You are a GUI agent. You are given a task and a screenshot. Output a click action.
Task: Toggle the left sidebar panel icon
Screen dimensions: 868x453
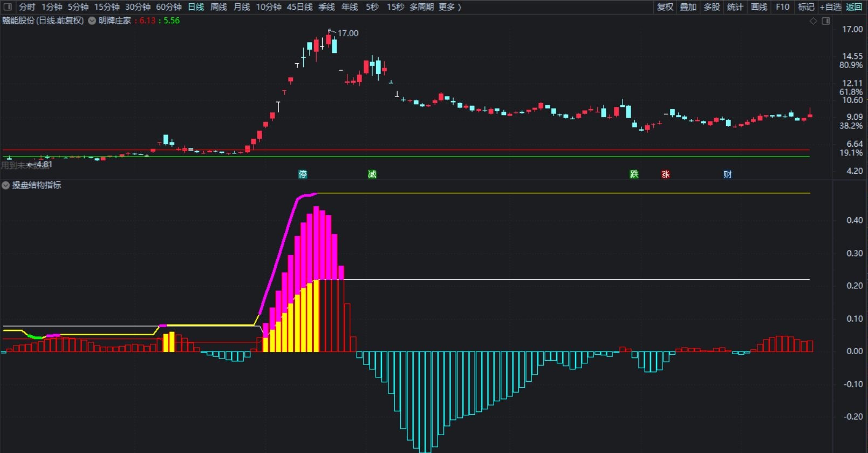click(8, 7)
